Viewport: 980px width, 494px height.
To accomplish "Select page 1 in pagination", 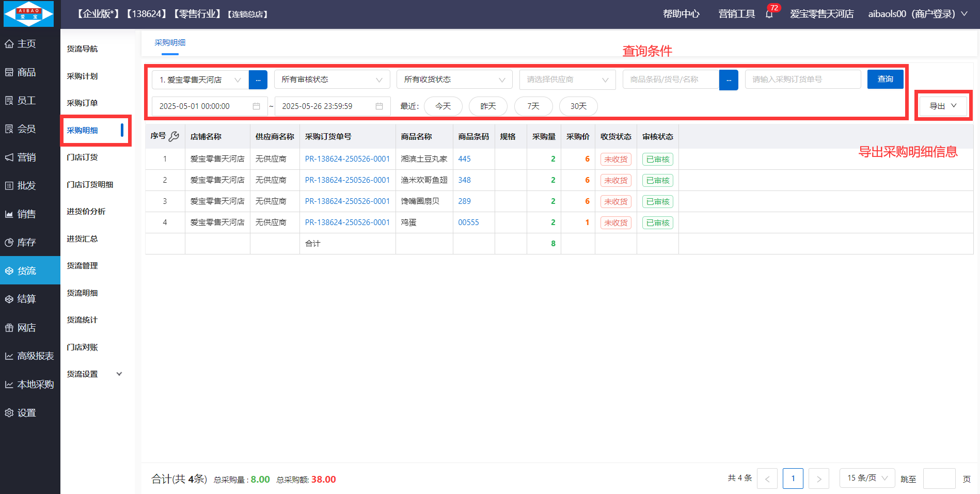I will [x=793, y=479].
